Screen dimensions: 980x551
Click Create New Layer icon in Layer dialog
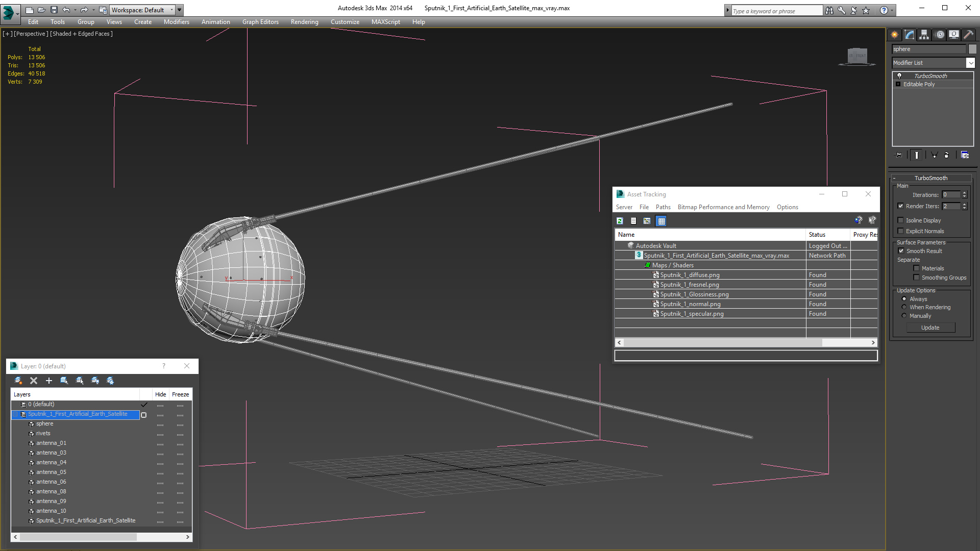coord(18,381)
